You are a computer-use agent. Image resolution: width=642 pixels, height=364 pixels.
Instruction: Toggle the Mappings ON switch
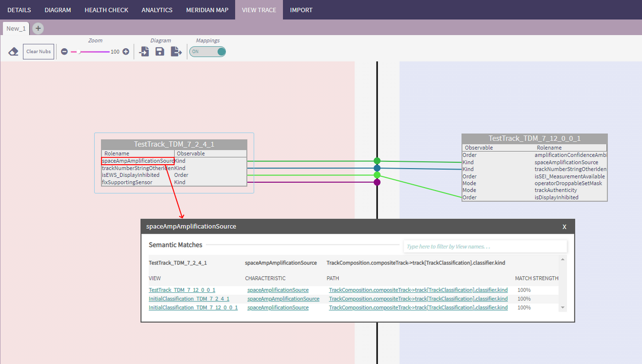[208, 51]
